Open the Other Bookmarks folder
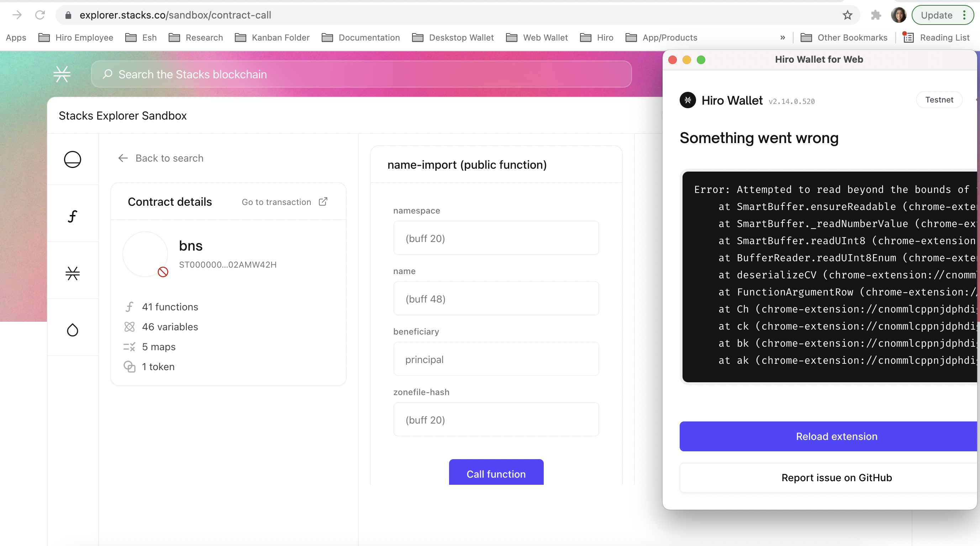The image size is (980, 546). (844, 38)
